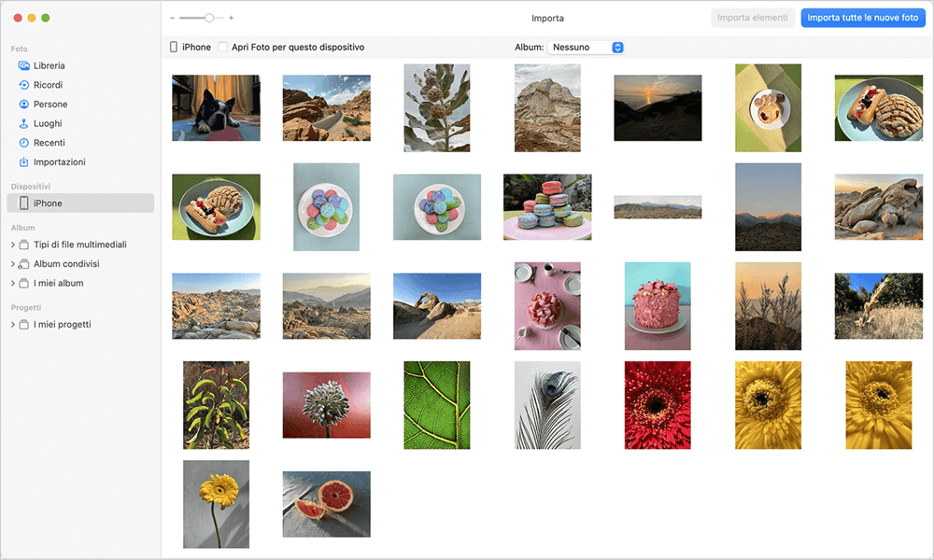The height and width of the screenshot is (560, 934).
Task: Expand I miei progetti folder
Action: pyautogui.click(x=13, y=325)
